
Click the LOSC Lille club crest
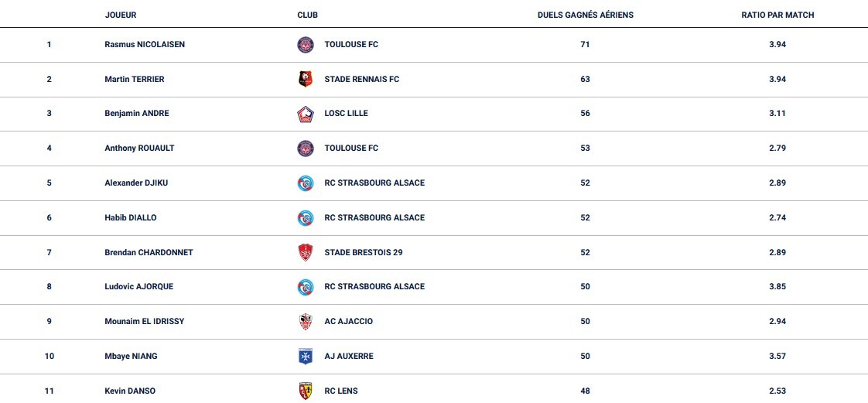[x=306, y=114]
